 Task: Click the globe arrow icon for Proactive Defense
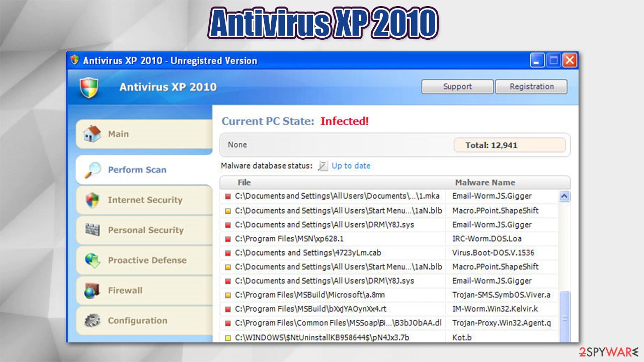92,260
